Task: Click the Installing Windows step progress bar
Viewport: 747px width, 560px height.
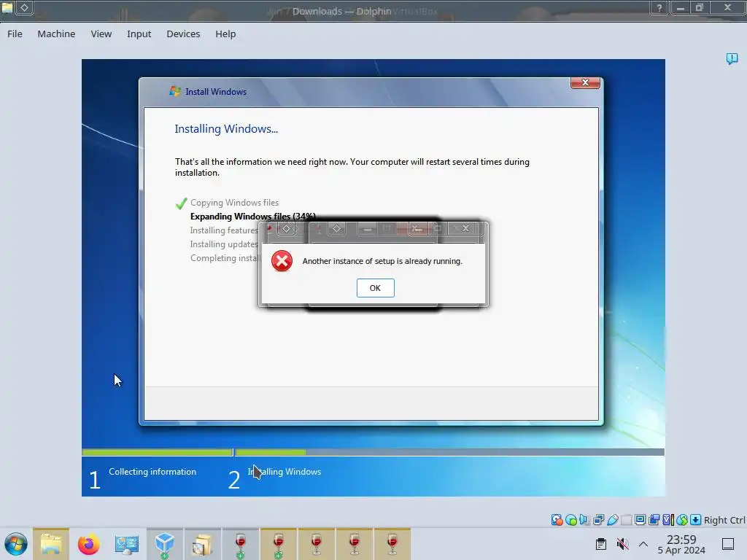Action: pyautogui.click(x=449, y=452)
